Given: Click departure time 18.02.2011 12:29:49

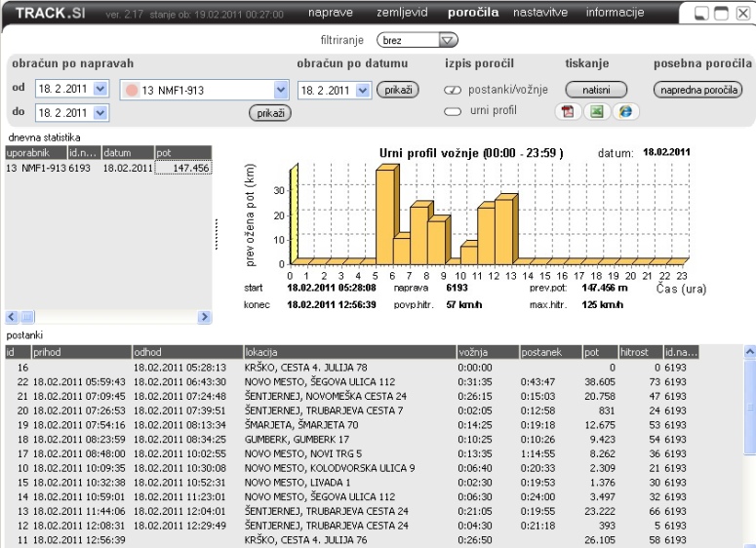Looking at the screenshot, I should pos(179,526).
